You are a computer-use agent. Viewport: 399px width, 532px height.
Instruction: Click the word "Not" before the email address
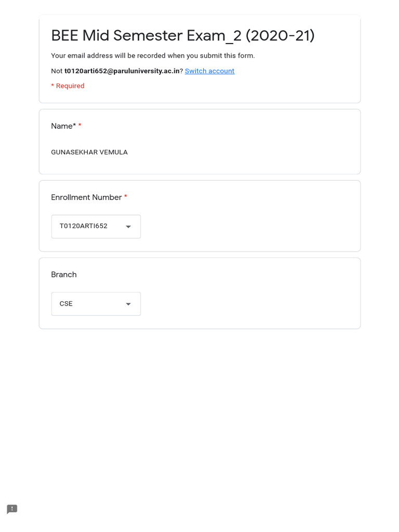(57, 71)
